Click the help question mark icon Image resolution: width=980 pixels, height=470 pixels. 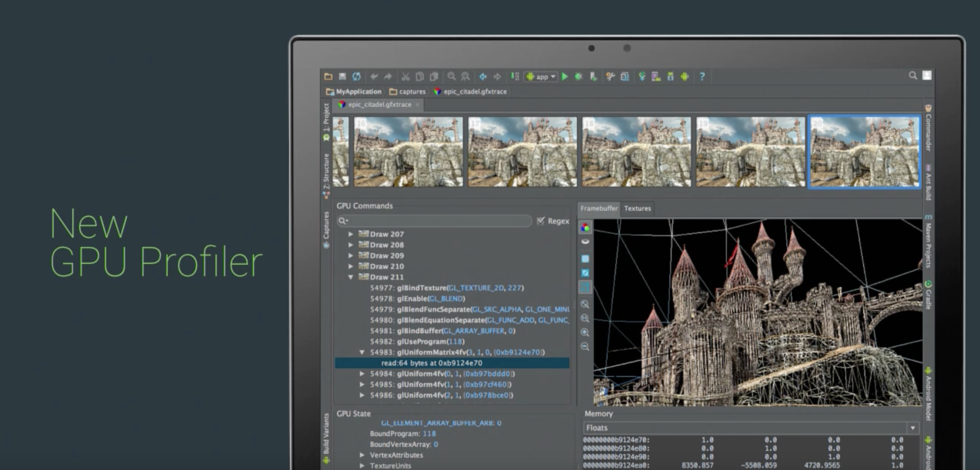click(701, 77)
